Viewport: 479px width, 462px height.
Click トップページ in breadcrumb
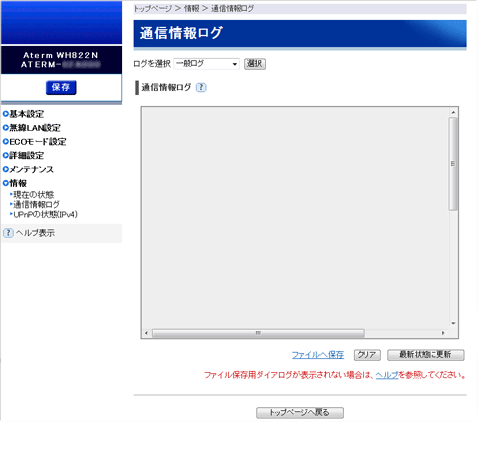pos(153,9)
